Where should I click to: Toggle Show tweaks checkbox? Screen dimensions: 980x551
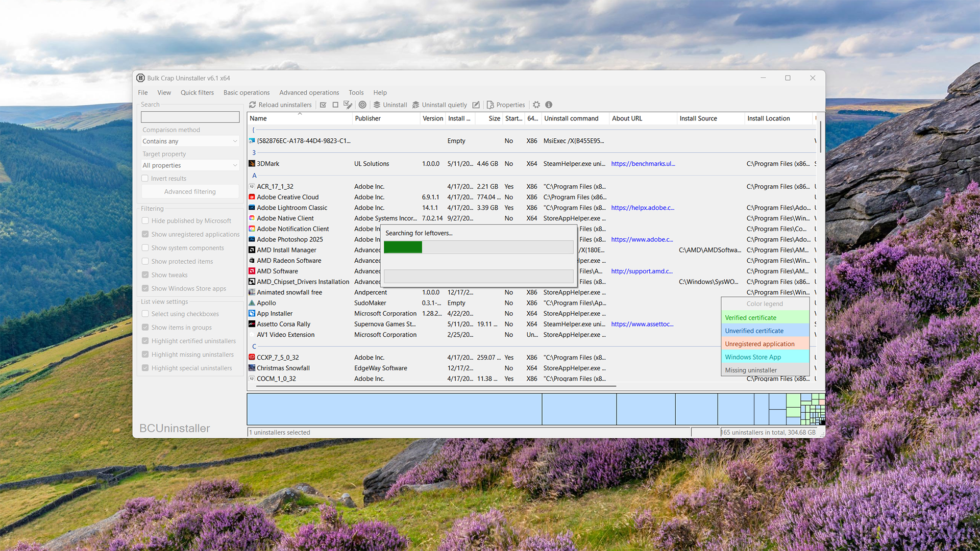[x=145, y=275]
